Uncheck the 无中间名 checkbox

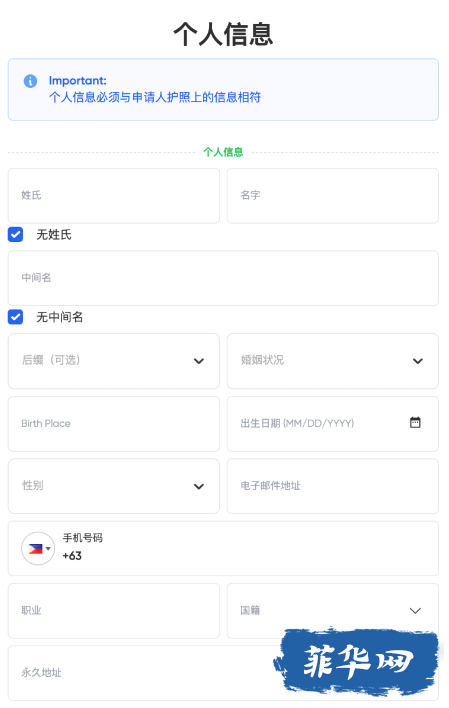tap(15, 317)
